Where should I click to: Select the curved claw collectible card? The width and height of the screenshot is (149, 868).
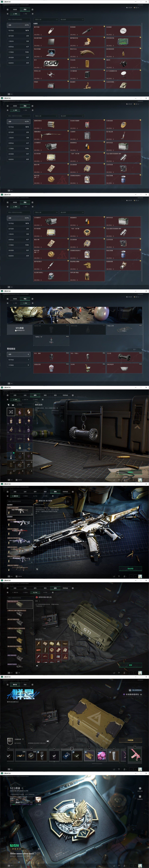point(87,53)
